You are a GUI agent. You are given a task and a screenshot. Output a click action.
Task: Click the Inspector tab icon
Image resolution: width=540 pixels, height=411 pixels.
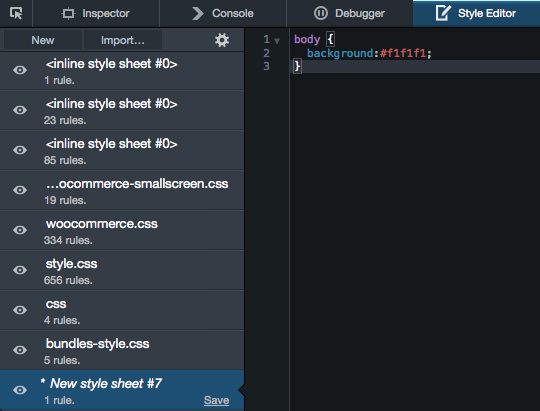click(x=68, y=13)
